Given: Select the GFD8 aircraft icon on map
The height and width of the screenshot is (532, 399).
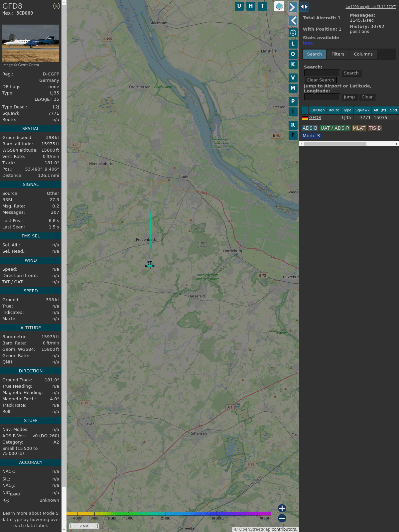Looking at the screenshot, I should click(x=150, y=265).
